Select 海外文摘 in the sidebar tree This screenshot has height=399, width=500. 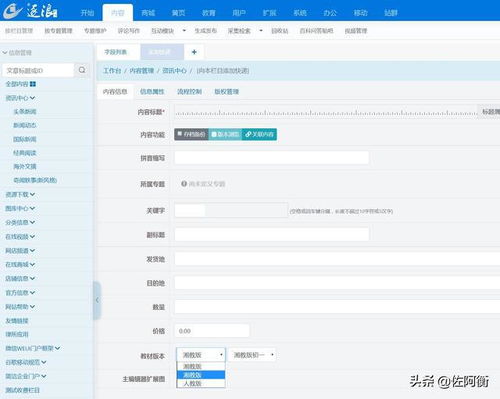point(25,166)
